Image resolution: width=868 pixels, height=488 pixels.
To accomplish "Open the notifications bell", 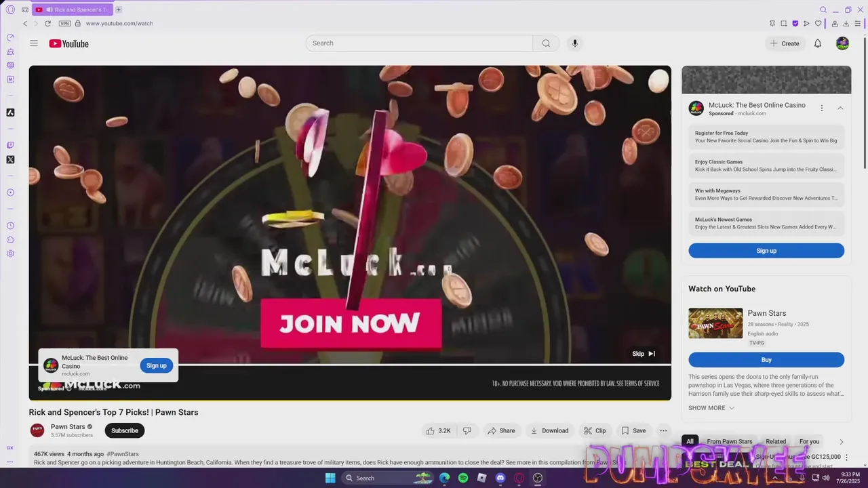I will [818, 43].
